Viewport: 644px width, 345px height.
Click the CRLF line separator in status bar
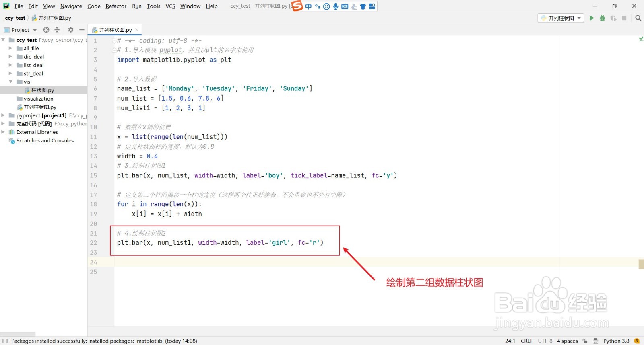(x=527, y=341)
